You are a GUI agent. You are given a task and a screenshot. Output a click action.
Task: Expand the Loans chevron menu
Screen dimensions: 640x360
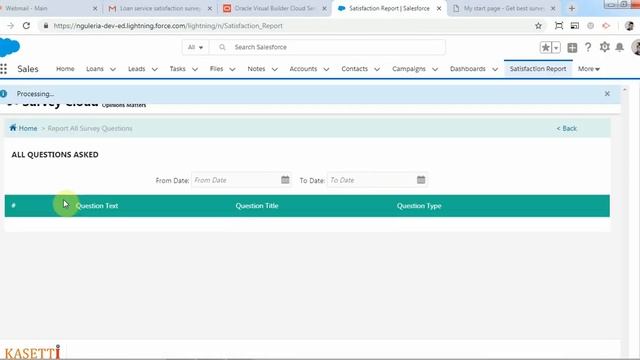[x=113, y=69]
